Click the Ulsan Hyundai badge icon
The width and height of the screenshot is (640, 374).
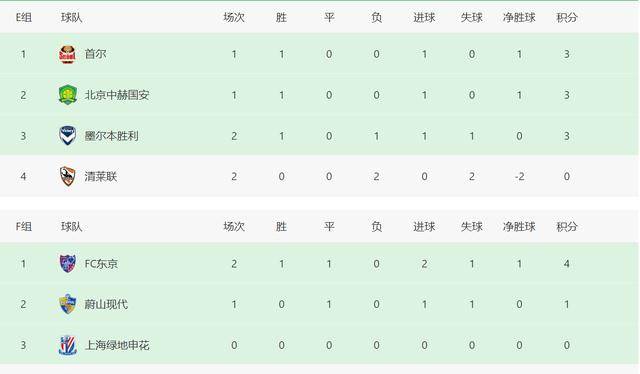click(x=67, y=304)
